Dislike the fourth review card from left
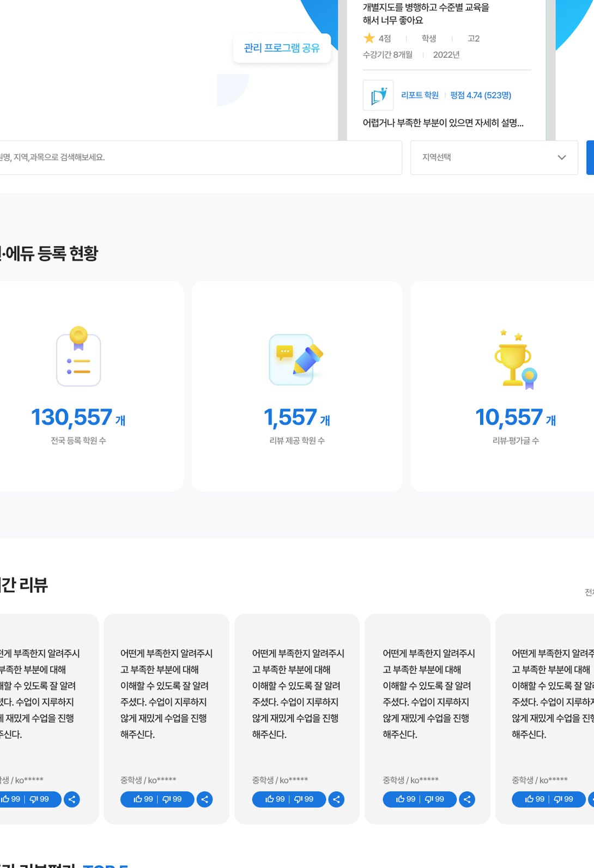This screenshot has height=868, width=594. click(x=435, y=799)
